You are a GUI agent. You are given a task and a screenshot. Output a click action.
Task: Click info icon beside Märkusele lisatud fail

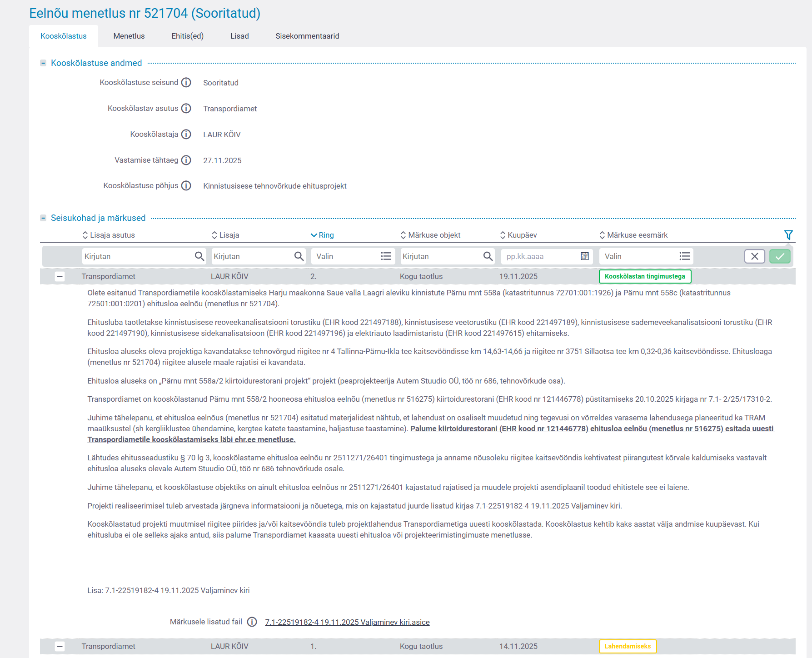(252, 622)
